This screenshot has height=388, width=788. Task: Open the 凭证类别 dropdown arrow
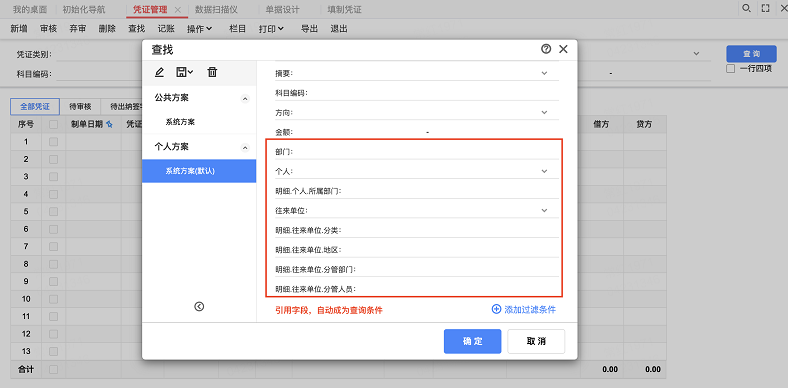pos(697,53)
